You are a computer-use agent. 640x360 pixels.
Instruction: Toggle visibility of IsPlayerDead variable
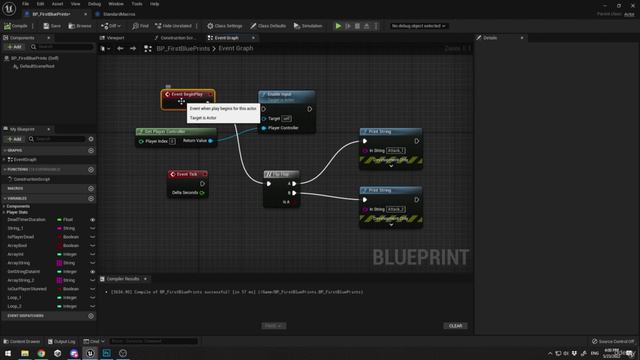click(93, 237)
